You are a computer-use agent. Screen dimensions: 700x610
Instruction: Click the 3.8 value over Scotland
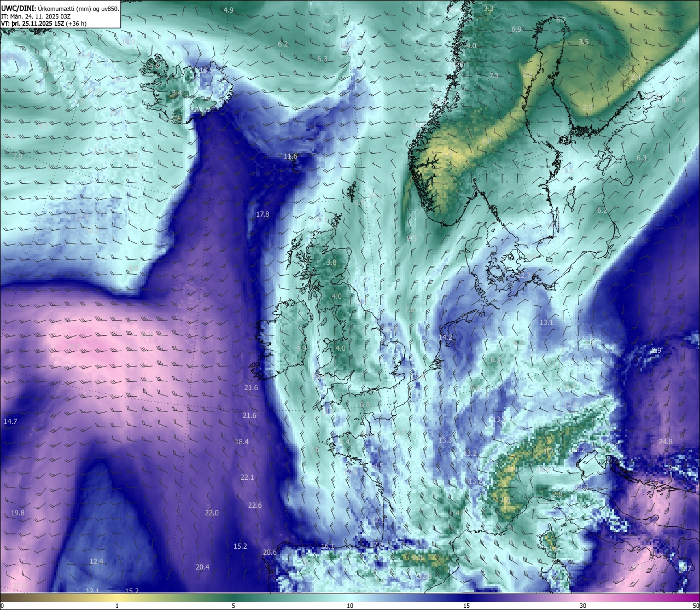[x=331, y=262]
